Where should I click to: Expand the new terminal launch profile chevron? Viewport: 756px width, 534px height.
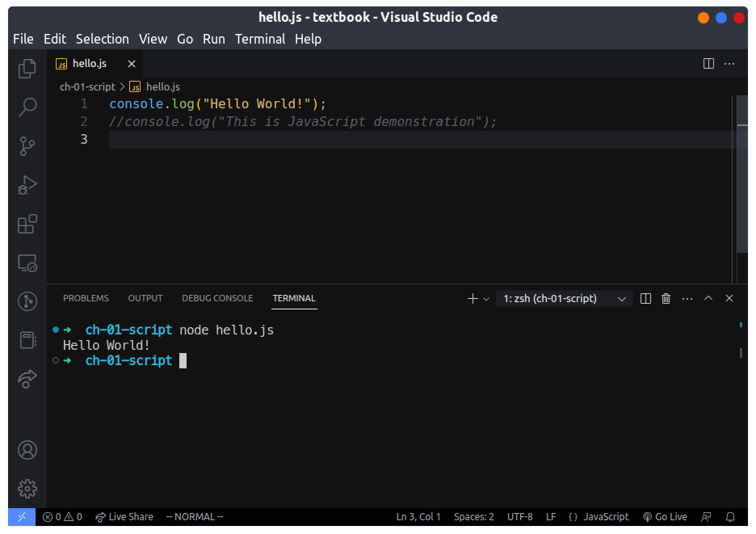coord(486,299)
